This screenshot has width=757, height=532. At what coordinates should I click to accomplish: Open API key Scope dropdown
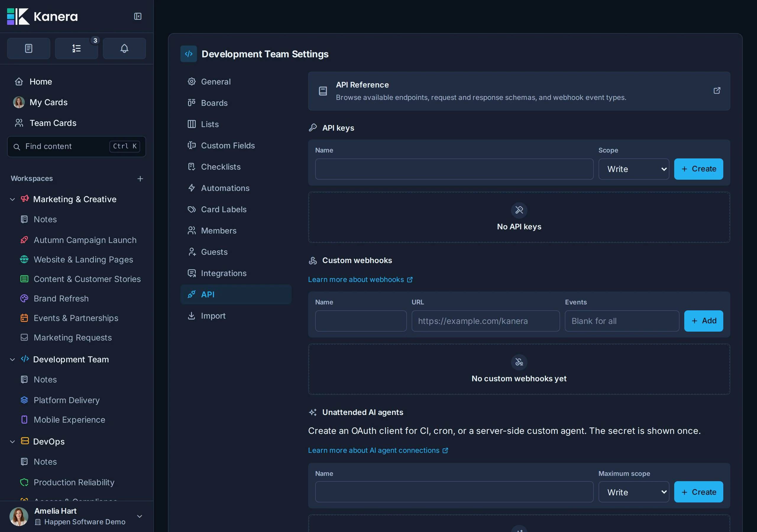[x=634, y=169]
